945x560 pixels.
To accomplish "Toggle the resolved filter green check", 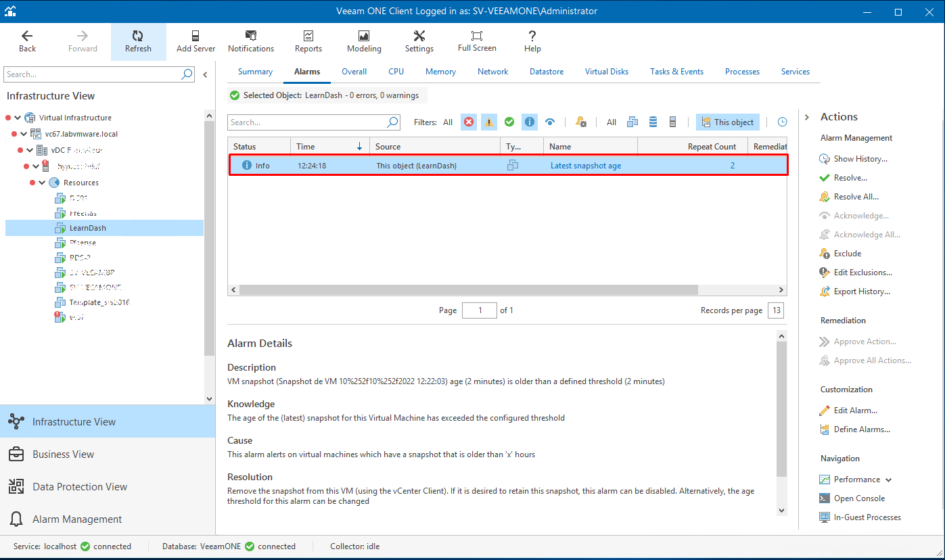I will point(509,122).
